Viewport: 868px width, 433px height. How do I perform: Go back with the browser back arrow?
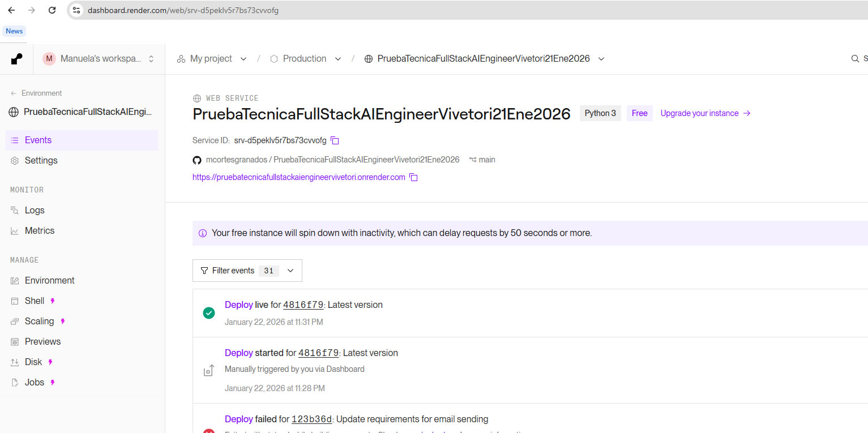[11, 10]
